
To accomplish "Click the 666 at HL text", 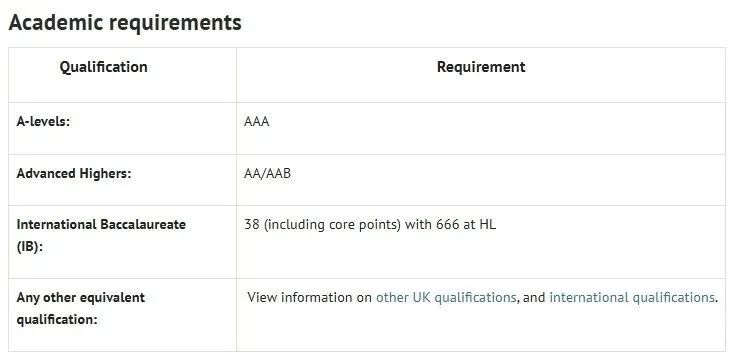I will point(466,224).
